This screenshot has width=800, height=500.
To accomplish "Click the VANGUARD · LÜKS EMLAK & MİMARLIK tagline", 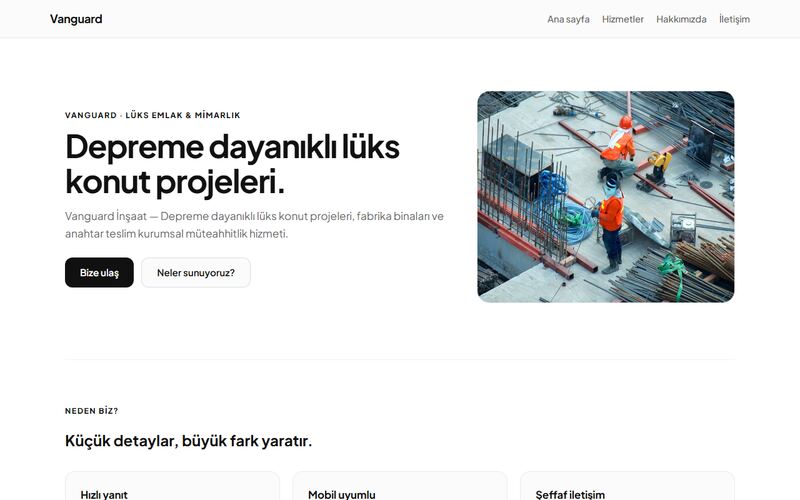I will [153, 115].
